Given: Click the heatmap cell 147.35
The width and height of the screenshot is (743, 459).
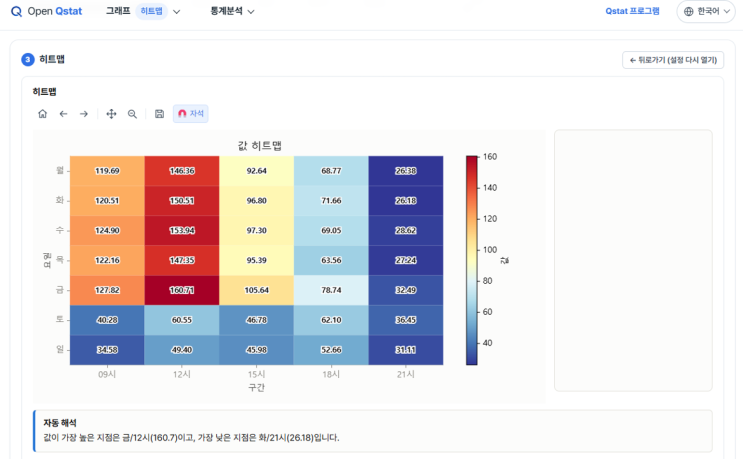Looking at the screenshot, I should tap(182, 260).
